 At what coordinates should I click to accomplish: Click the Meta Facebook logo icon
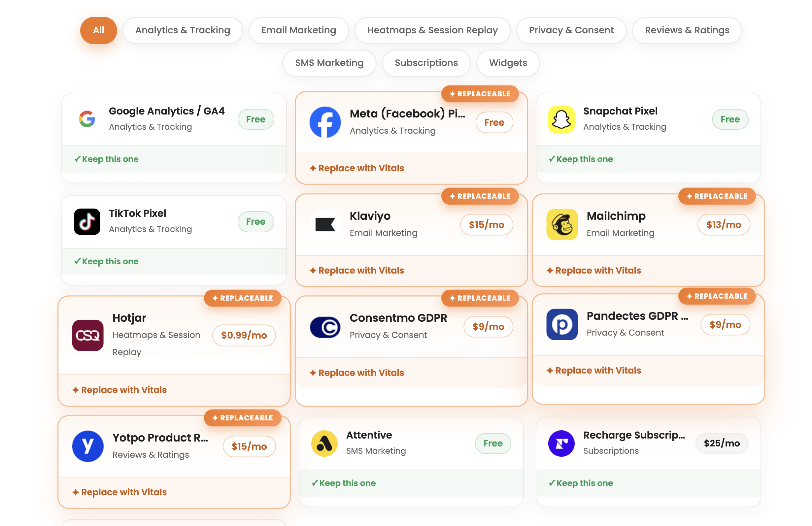tap(325, 122)
